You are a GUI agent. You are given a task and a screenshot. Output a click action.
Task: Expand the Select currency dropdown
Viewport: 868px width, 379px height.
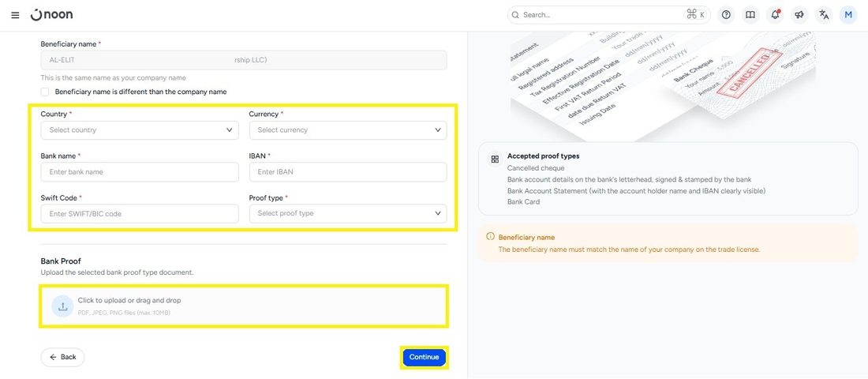(348, 130)
